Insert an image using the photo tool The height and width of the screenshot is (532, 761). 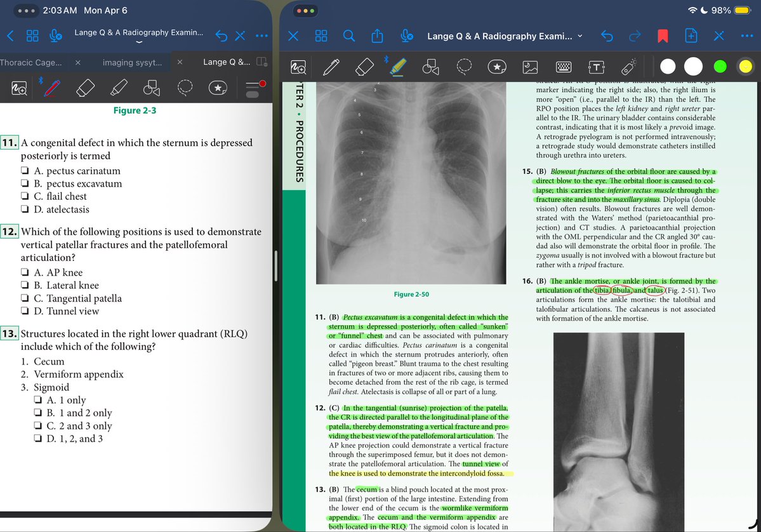coord(530,67)
